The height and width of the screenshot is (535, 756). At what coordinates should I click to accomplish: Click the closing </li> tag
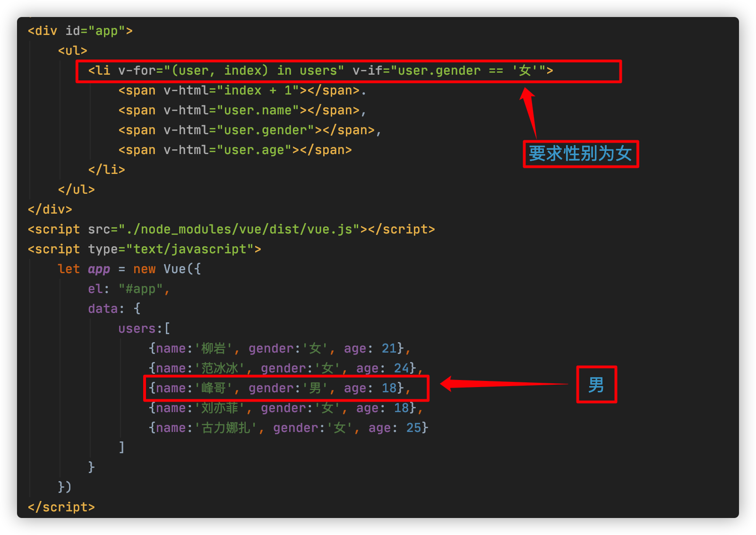(107, 170)
